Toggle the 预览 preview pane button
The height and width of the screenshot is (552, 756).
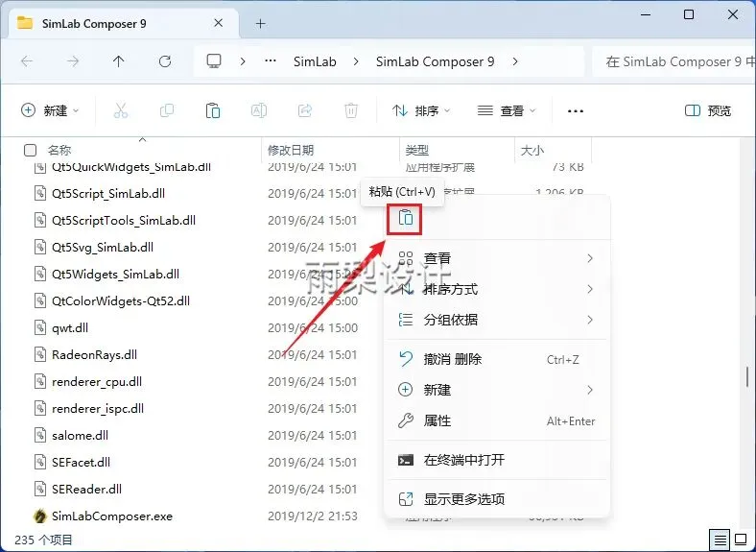click(x=708, y=110)
